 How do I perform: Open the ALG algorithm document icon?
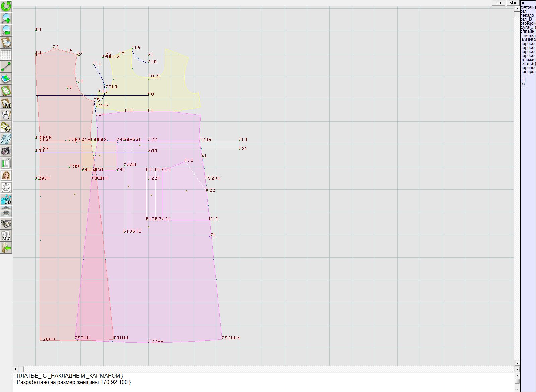[x=6, y=236]
